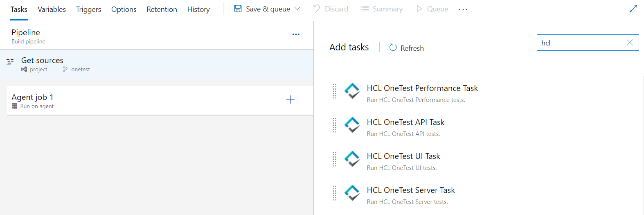
Task: Clear the task search box
Action: pyautogui.click(x=630, y=43)
